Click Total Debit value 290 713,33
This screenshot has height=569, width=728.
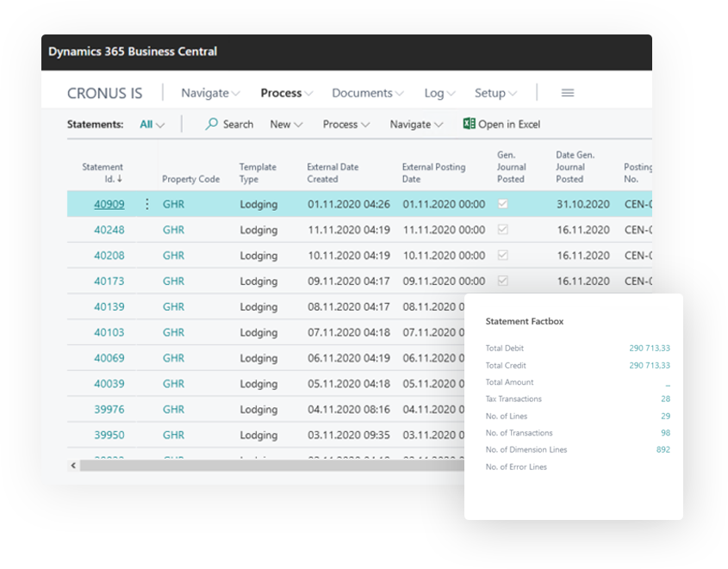click(650, 348)
